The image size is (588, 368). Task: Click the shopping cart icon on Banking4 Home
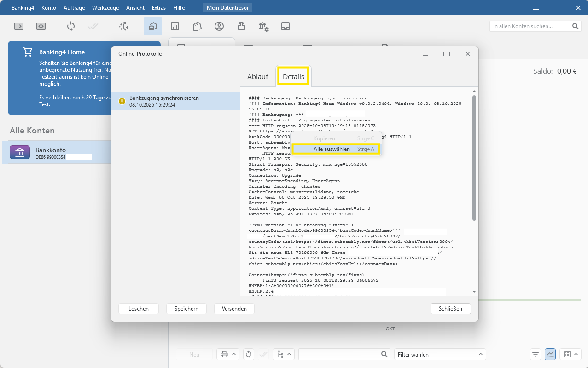click(28, 52)
